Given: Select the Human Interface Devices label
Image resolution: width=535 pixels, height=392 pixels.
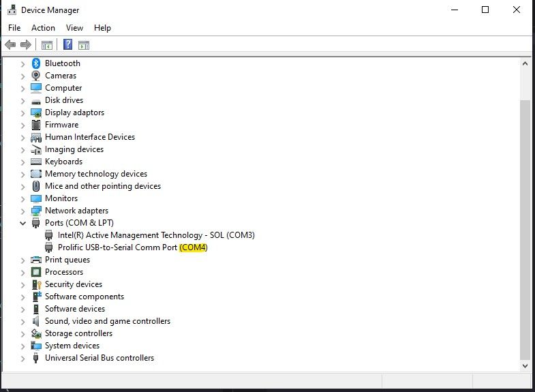Looking at the screenshot, I should coord(90,137).
